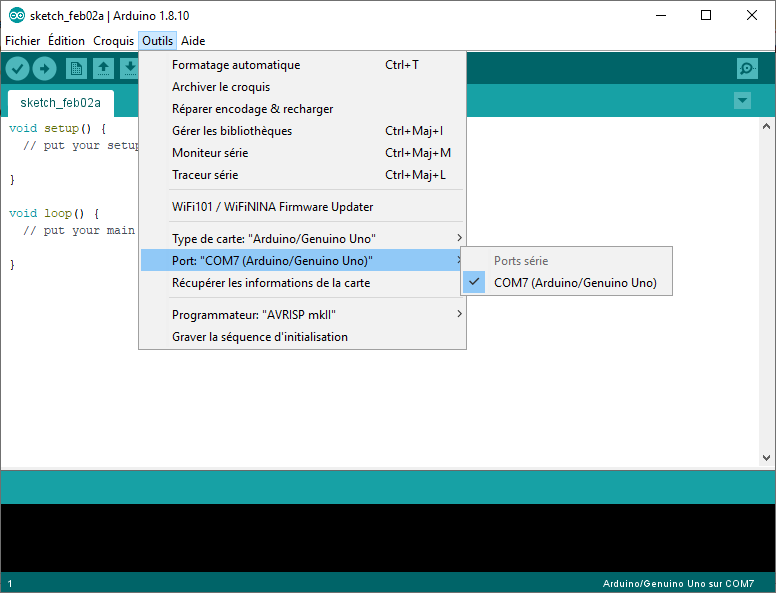Choose Formatage automatique
This screenshot has width=776, height=593.
[236, 65]
